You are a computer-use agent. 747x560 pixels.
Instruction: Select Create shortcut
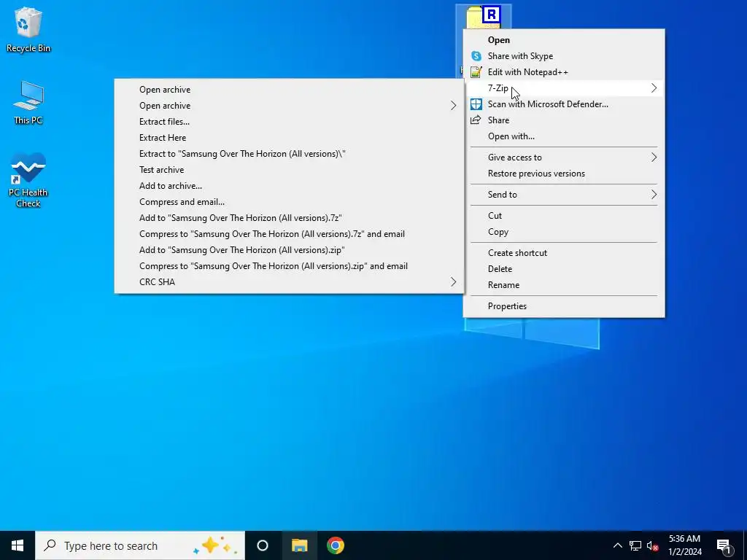pyautogui.click(x=564, y=253)
